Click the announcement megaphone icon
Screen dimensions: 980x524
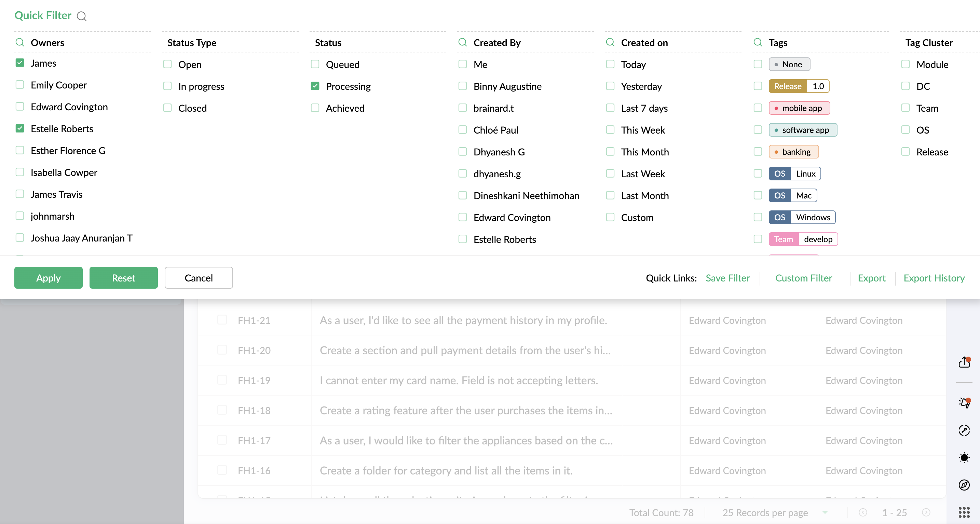(964, 402)
